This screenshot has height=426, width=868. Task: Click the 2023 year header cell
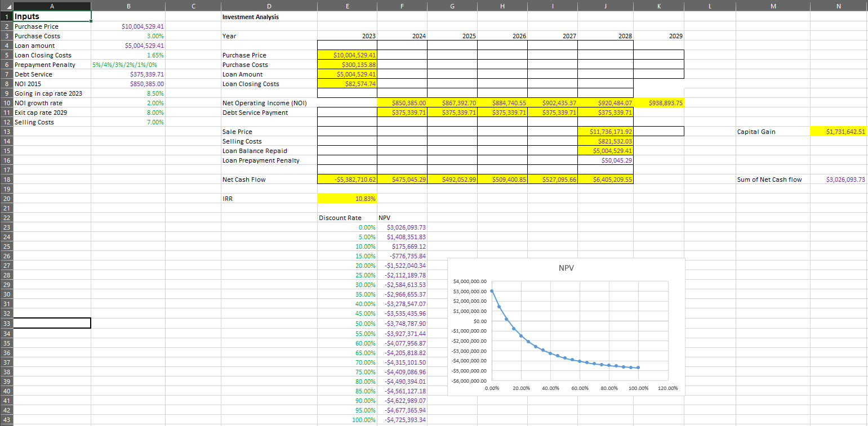click(347, 36)
